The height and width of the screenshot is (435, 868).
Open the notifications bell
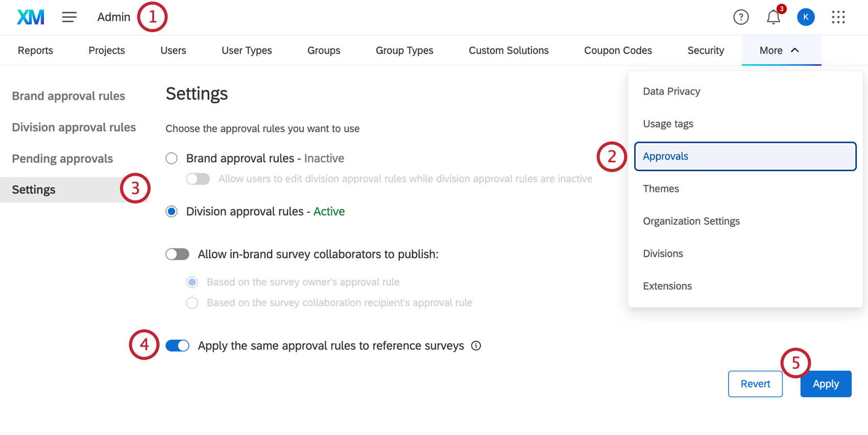point(773,17)
